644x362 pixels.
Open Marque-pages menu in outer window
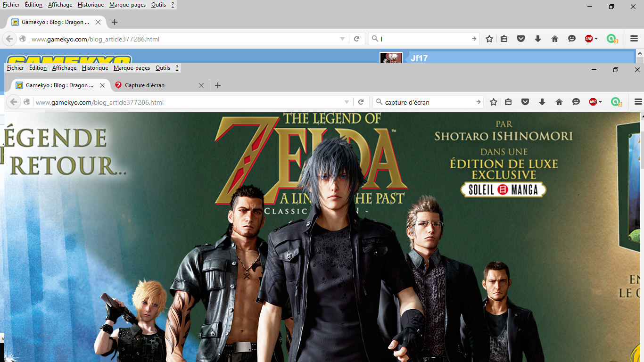tap(127, 5)
